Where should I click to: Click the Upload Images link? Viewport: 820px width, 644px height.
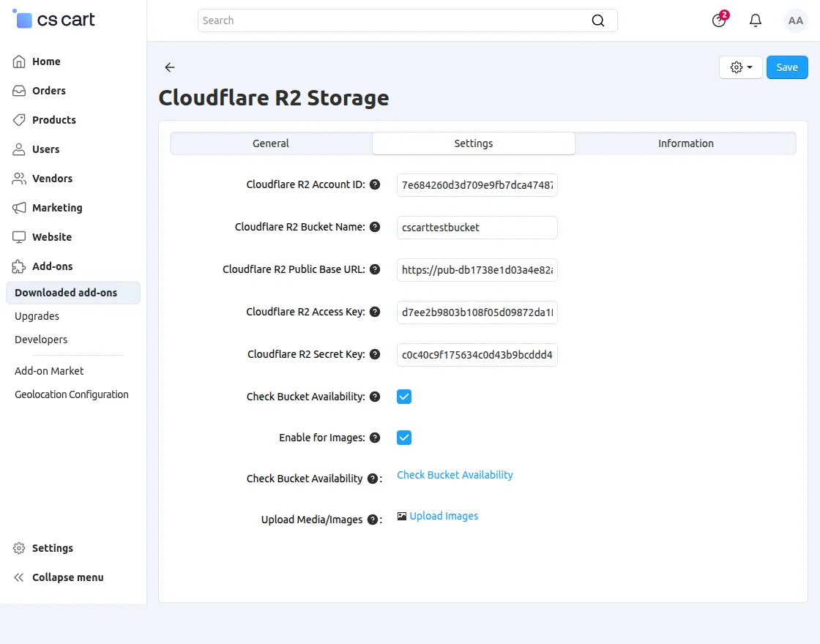coord(444,516)
